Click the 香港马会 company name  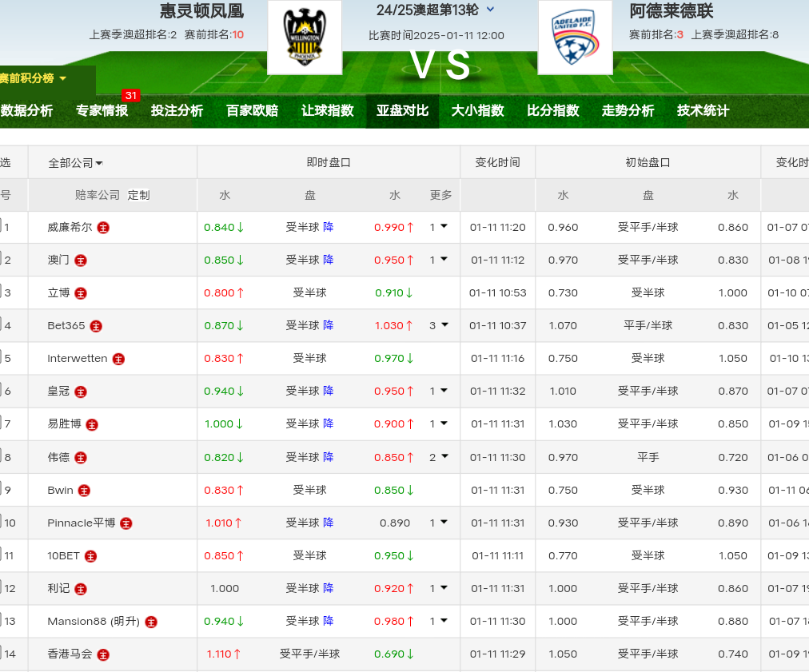click(70, 654)
